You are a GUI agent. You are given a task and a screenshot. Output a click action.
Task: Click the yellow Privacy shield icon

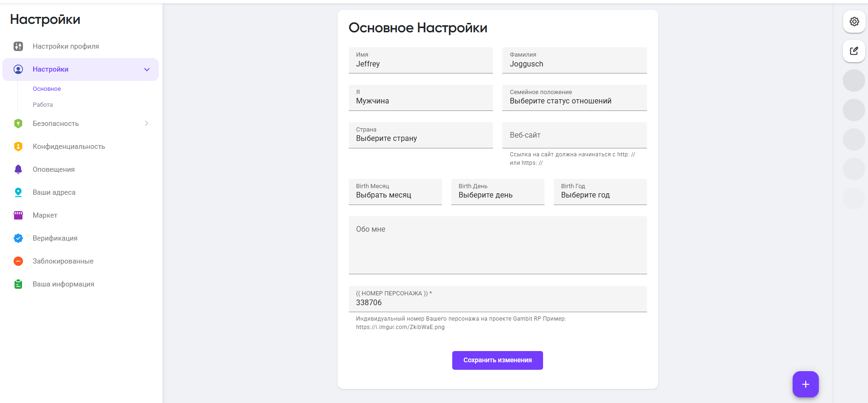pos(18,147)
